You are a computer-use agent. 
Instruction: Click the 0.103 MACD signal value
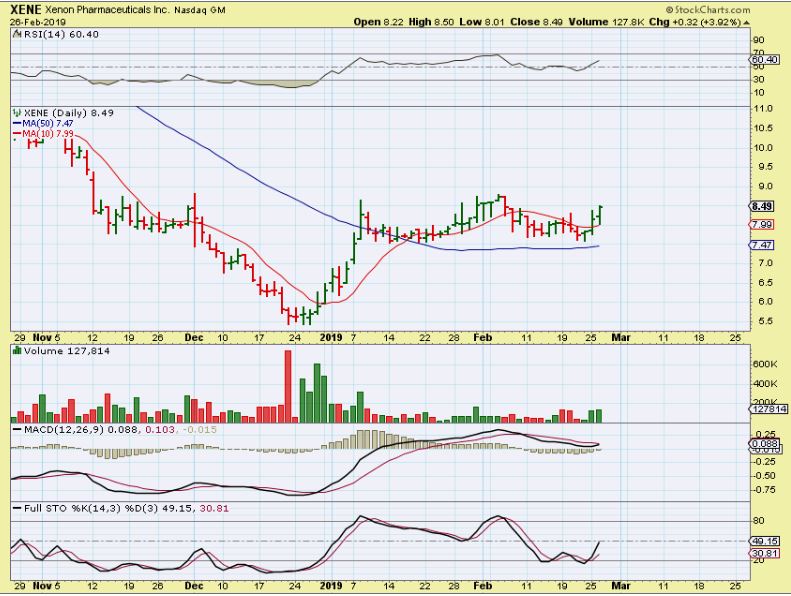tap(160, 429)
